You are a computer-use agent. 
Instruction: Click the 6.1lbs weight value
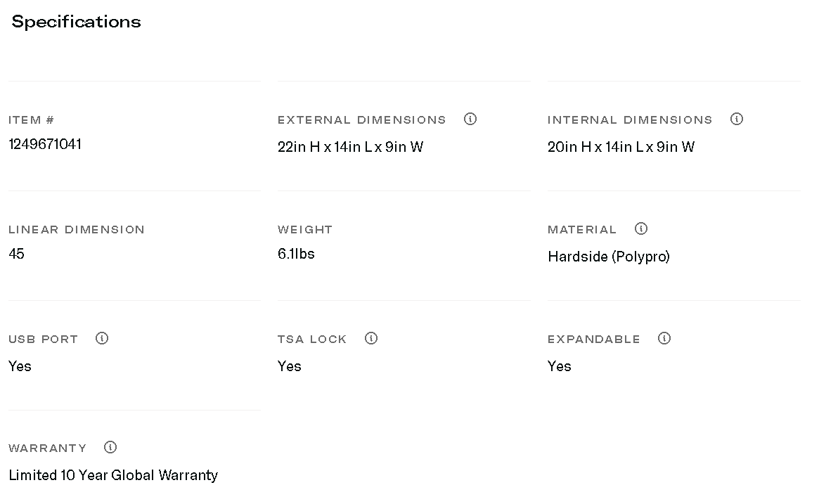click(296, 254)
